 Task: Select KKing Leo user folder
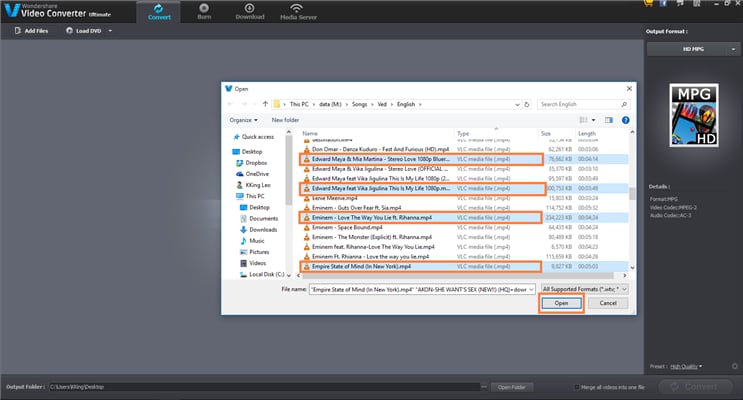[254, 185]
